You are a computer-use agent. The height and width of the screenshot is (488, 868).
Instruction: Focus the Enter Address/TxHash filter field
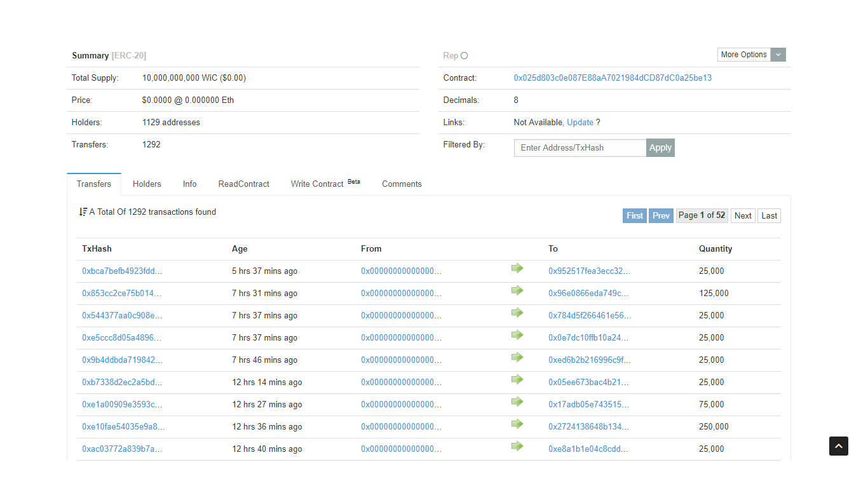580,147
